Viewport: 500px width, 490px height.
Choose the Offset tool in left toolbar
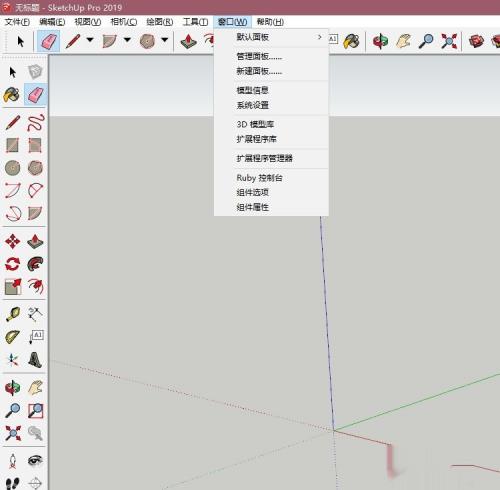(x=36, y=287)
